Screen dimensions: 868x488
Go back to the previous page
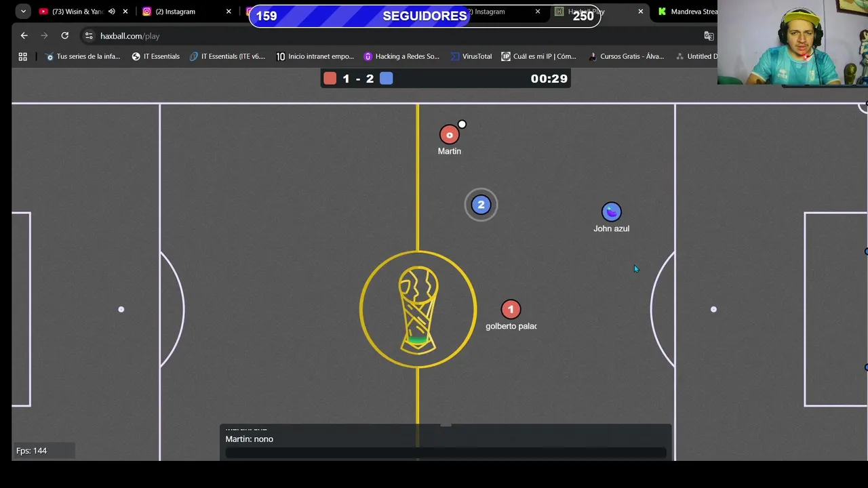[24, 35]
